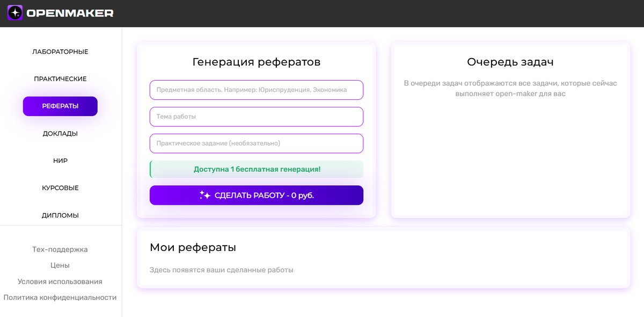Click the task queue description text
This screenshot has width=644, height=317.
(510, 89)
